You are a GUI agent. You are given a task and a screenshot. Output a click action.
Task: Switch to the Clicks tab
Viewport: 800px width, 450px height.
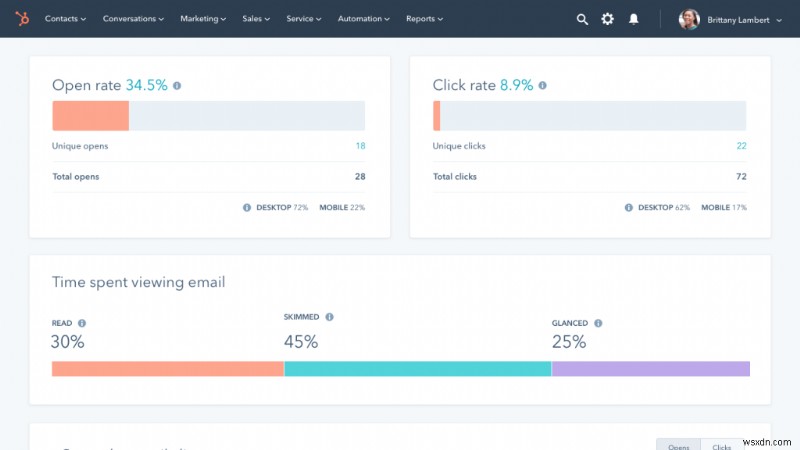pos(721,445)
